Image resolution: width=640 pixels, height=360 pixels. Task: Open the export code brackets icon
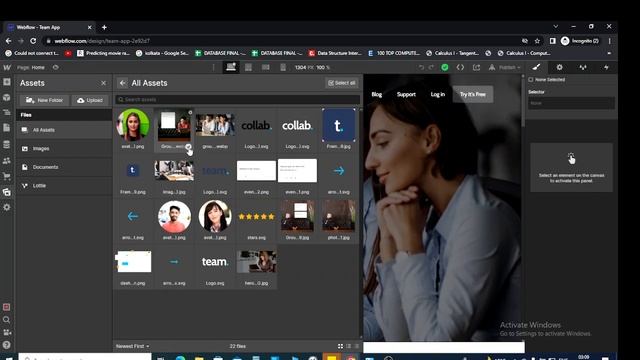pos(460,67)
